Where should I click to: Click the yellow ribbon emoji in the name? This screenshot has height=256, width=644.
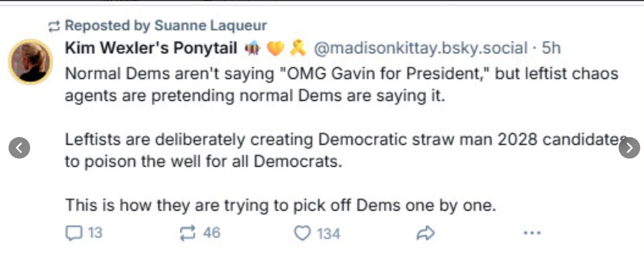(298, 49)
